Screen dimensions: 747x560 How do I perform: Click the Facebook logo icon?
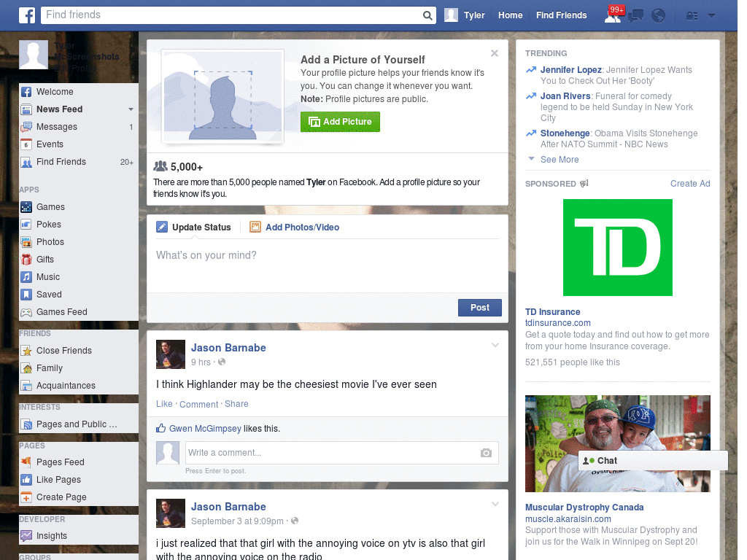(x=27, y=15)
